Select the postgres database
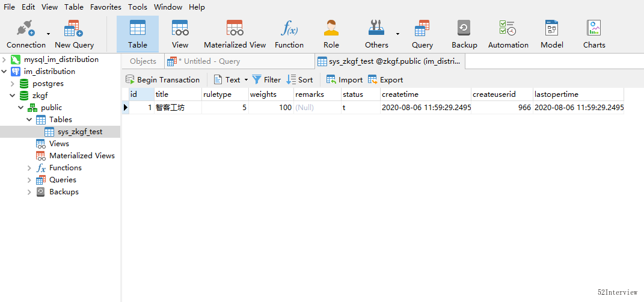This screenshot has height=302, width=644. pyautogui.click(x=48, y=84)
